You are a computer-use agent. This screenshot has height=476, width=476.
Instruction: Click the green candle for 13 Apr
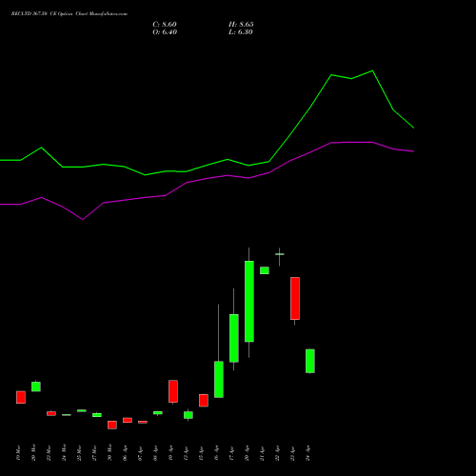[x=188, y=415]
